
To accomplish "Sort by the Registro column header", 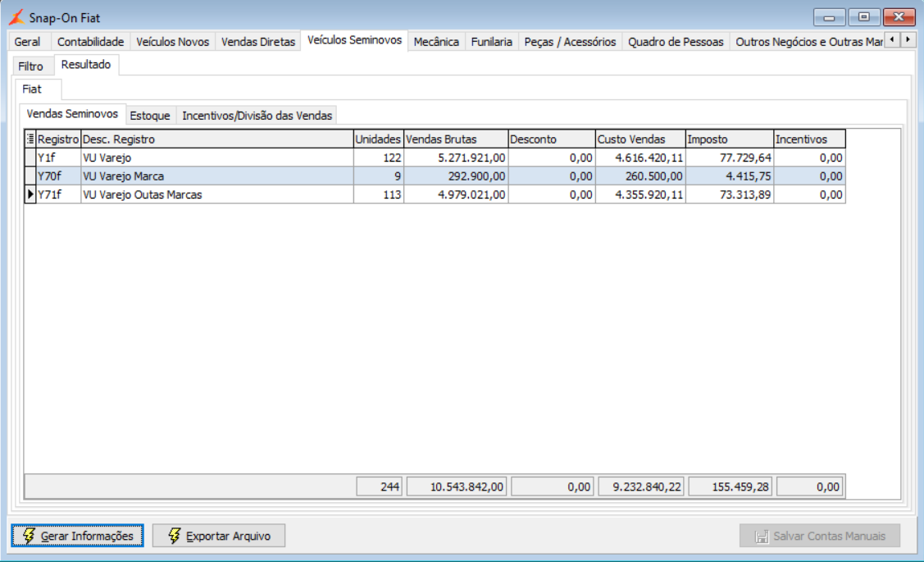I will 58,139.
